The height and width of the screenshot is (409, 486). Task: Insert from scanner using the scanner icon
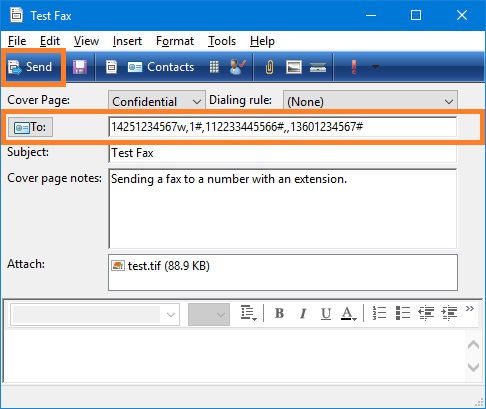click(318, 67)
